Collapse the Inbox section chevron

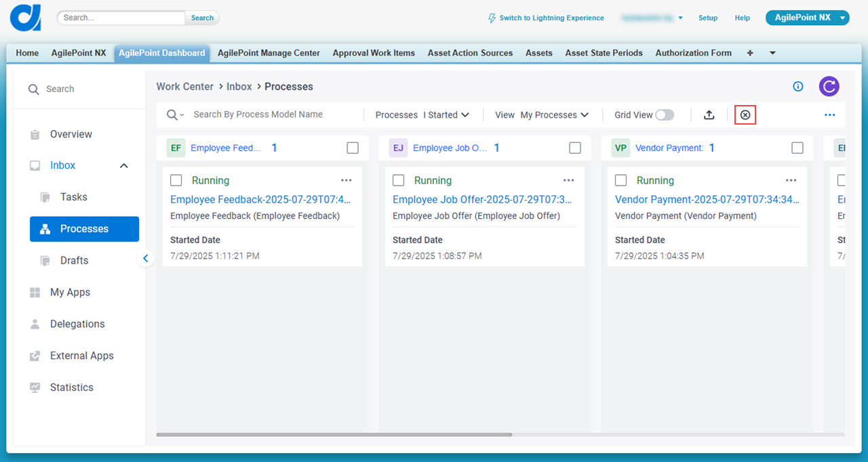tap(124, 165)
